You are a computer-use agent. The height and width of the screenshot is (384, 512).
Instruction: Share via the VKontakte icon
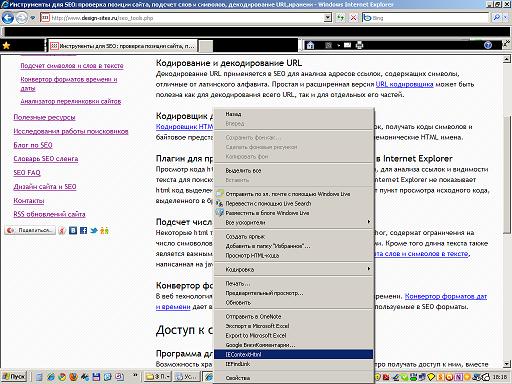73,230
